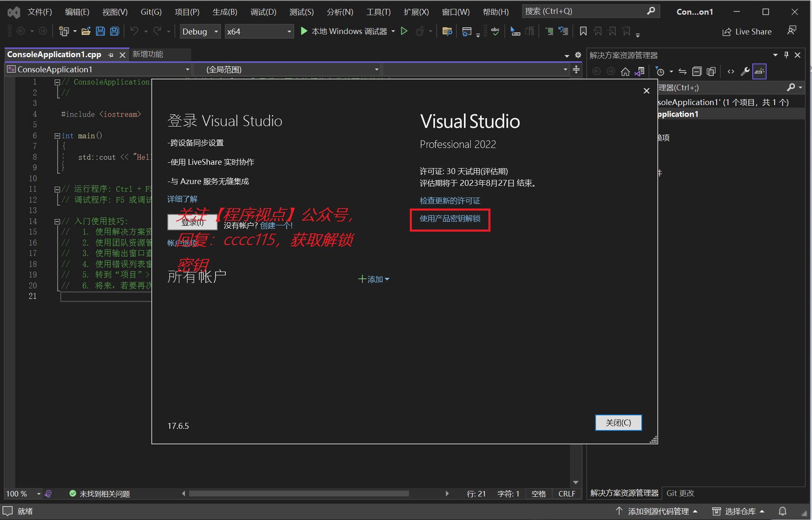This screenshot has width=812, height=520.
Task: Collapse the comment block at line 14
Action: coord(57,222)
